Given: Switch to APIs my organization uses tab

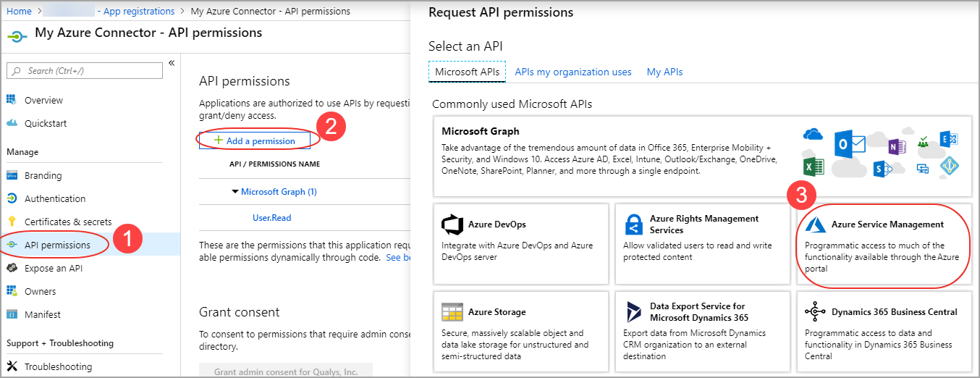Looking at the screenshot, I should (573, 72).
